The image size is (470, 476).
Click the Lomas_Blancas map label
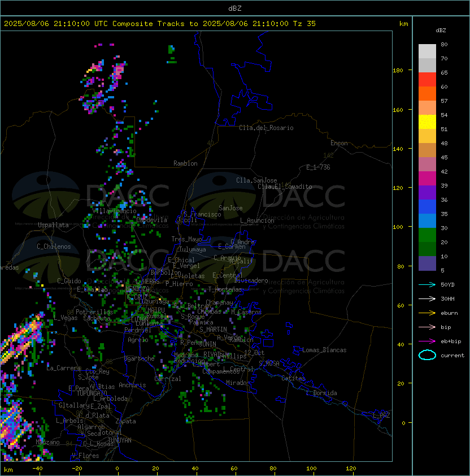(324, 350)
